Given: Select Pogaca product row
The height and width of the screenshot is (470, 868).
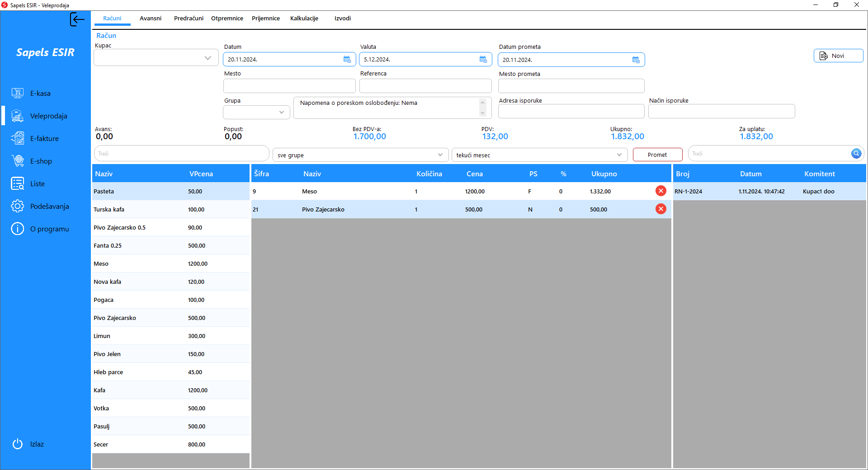Looking at the screenshot, I should tap(171, 300).
